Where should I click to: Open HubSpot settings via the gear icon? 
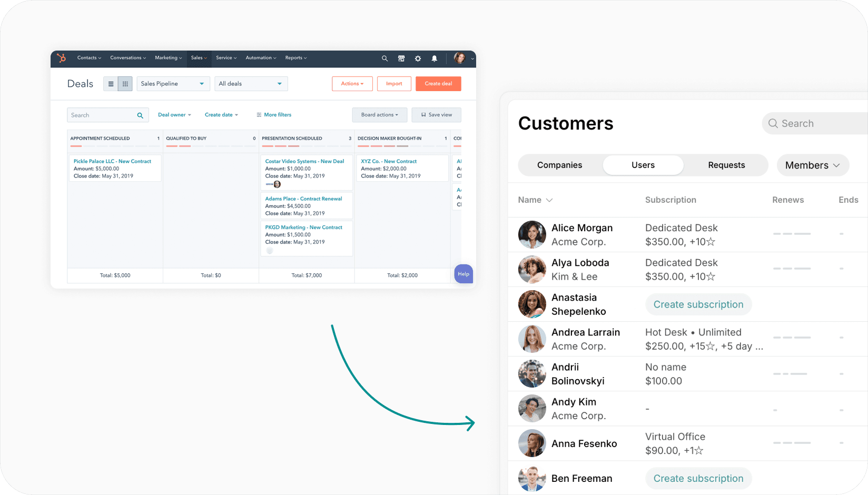418,58
